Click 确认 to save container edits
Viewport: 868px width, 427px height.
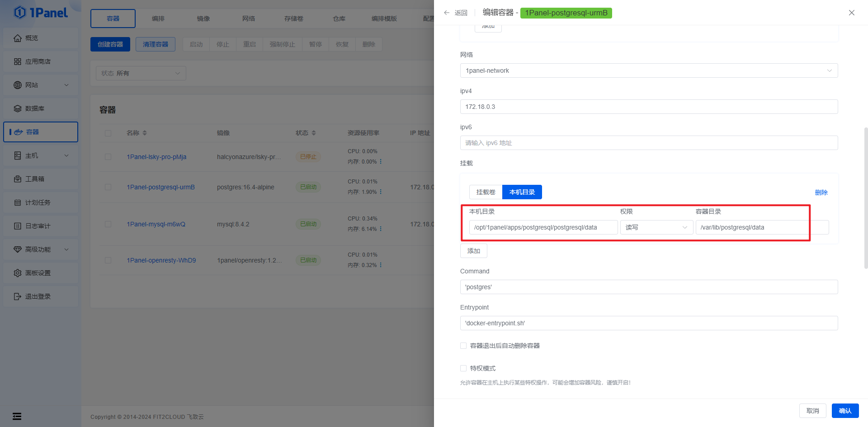point(845,411)
